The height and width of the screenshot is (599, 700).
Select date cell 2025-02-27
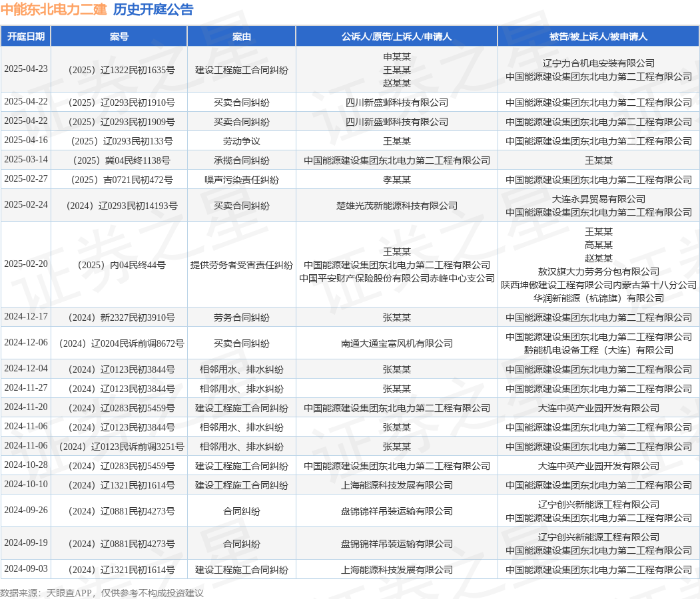(x=26, y=178)
